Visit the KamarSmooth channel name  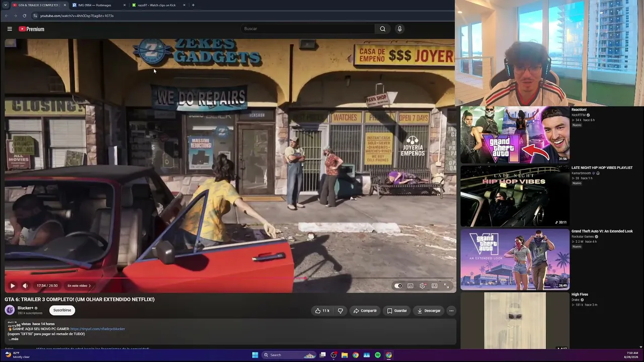[x=581, y=173]
